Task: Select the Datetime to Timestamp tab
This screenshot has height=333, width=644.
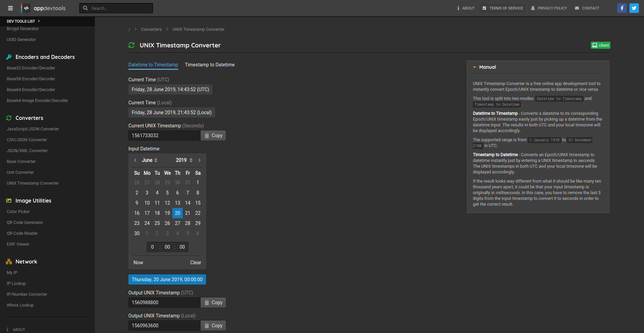Action: point(153,65)
